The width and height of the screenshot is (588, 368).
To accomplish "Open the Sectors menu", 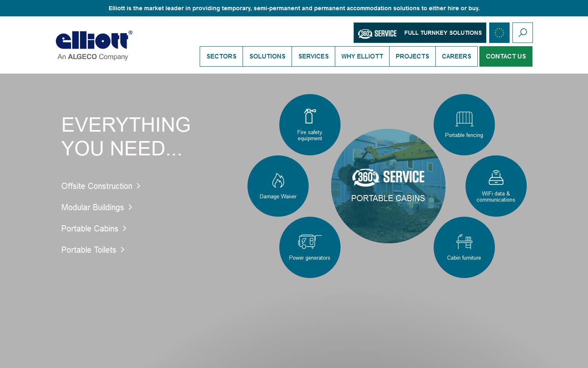I will (221, 56).
